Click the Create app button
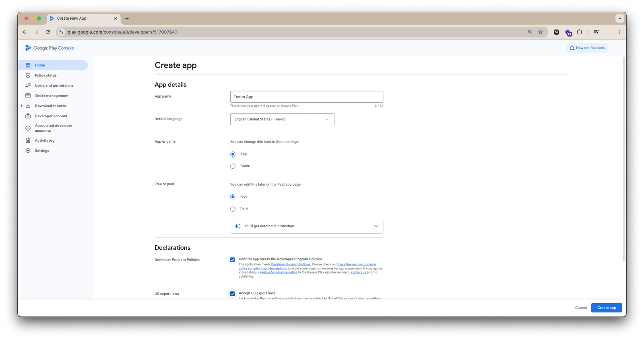 coord(607,308)
